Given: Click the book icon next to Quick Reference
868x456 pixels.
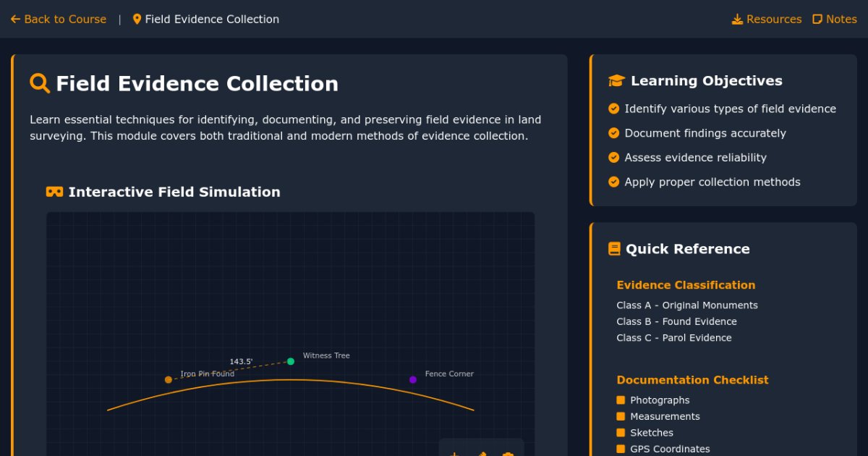Looking at the screenshot, I should coord(614,249).
